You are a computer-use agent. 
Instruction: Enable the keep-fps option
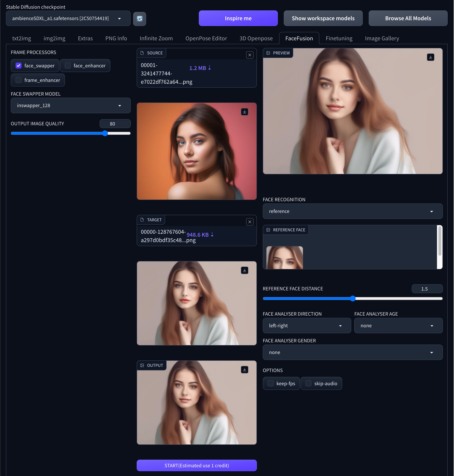tap(271, 384)
